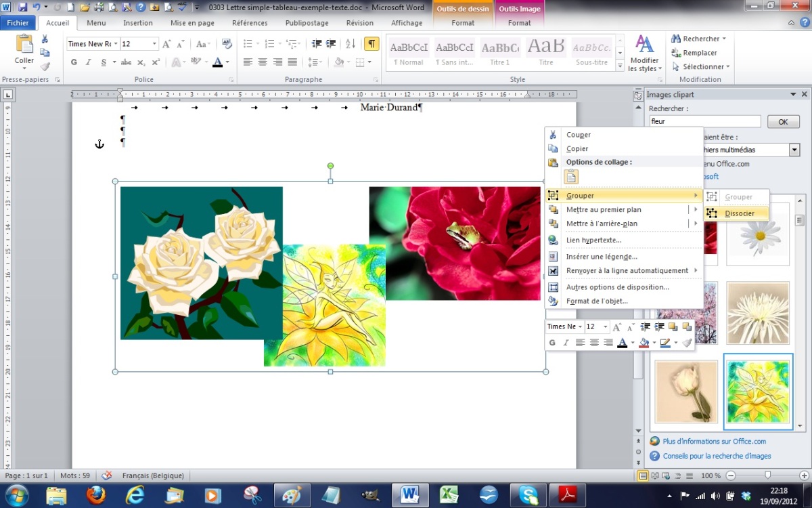Select the yellow fairy clipart thumbnail
812x508 pixels.
(x=758, y=391)
